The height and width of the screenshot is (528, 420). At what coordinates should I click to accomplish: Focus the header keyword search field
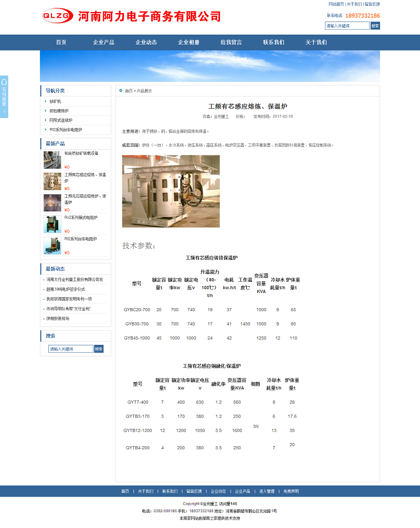tap(347, 26)
